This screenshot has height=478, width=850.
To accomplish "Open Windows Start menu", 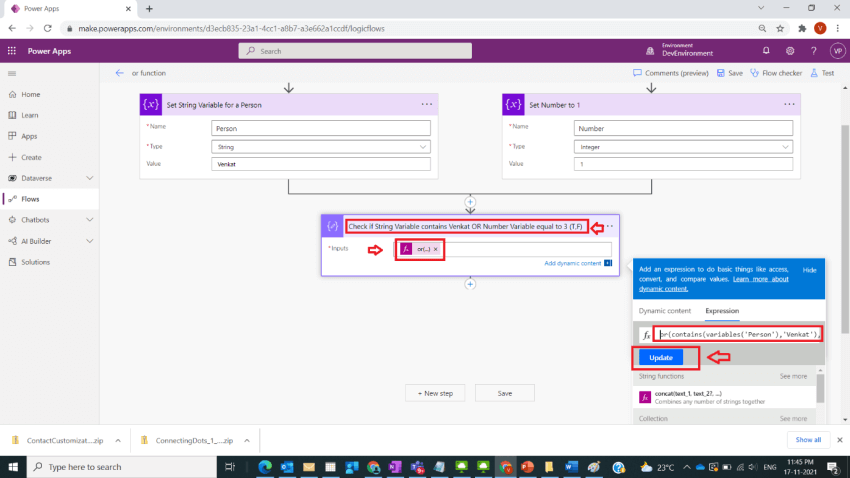I will (x=13, y=467).
